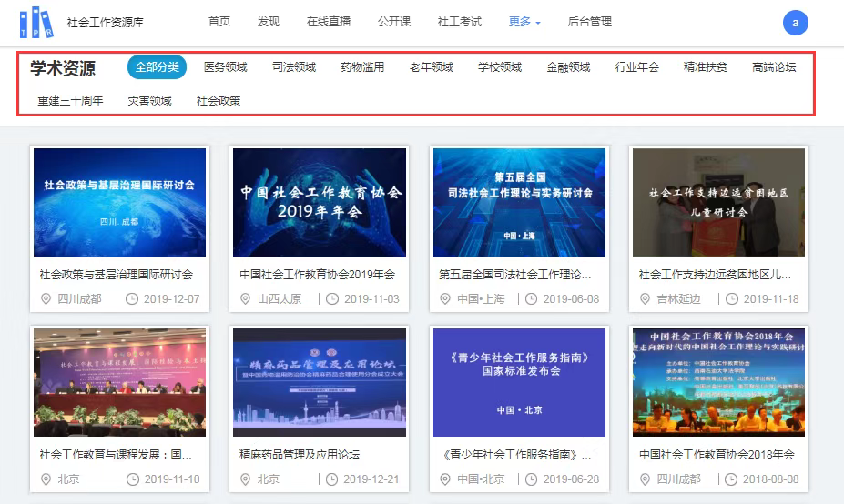Click location pin icon beside 山西太原
Viewport: 844px width, 504px height.
coord(245,299)
